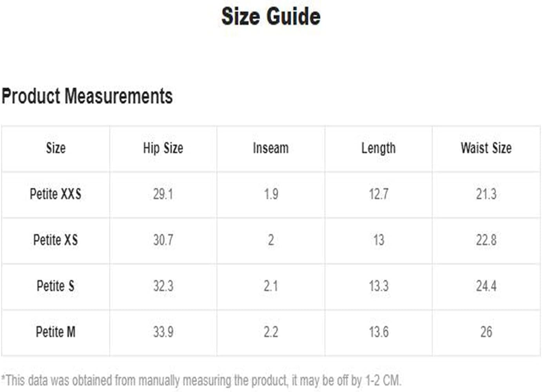Select the Petite S row label

tap(56, 286)
